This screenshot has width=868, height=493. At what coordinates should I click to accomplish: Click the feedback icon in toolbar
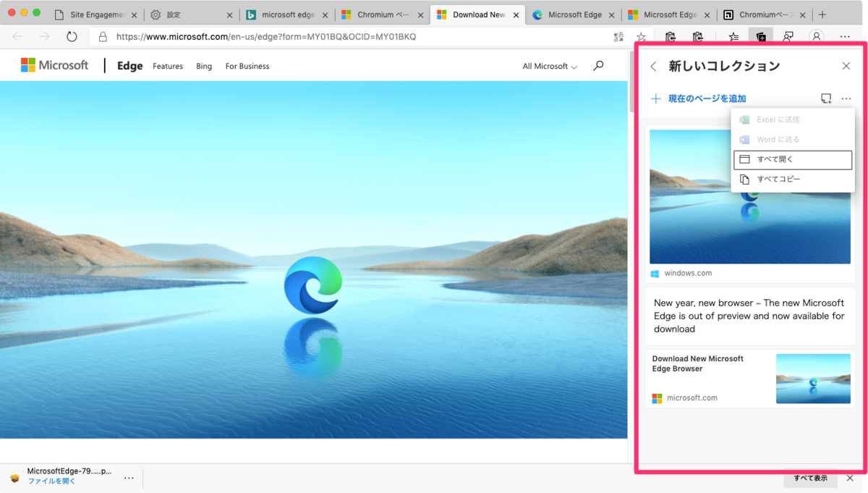point(788,37)
